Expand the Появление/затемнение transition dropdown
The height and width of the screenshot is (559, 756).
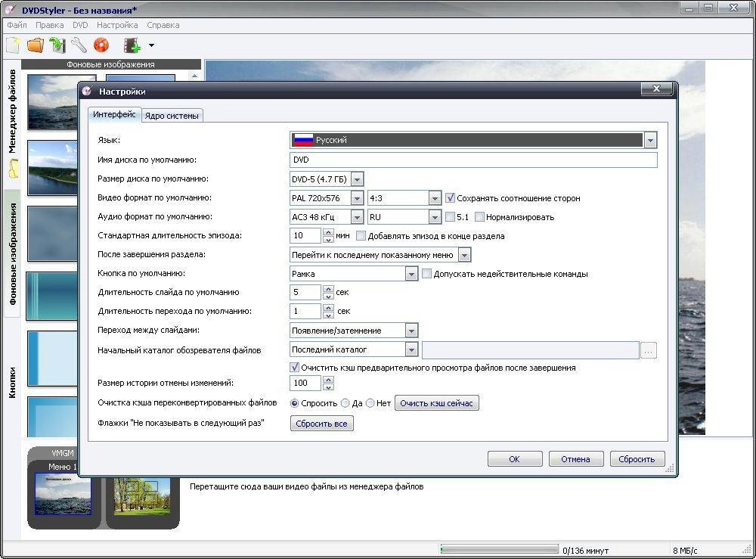411,331
